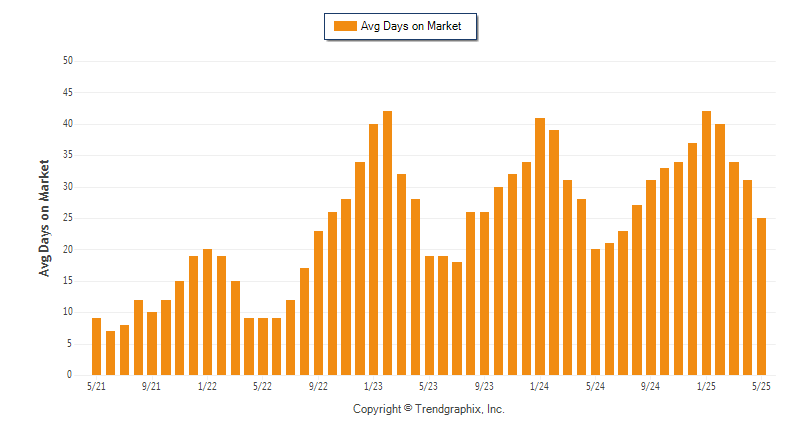
Task: Click the bar above the 5/23 label
Action: point(429,316)
